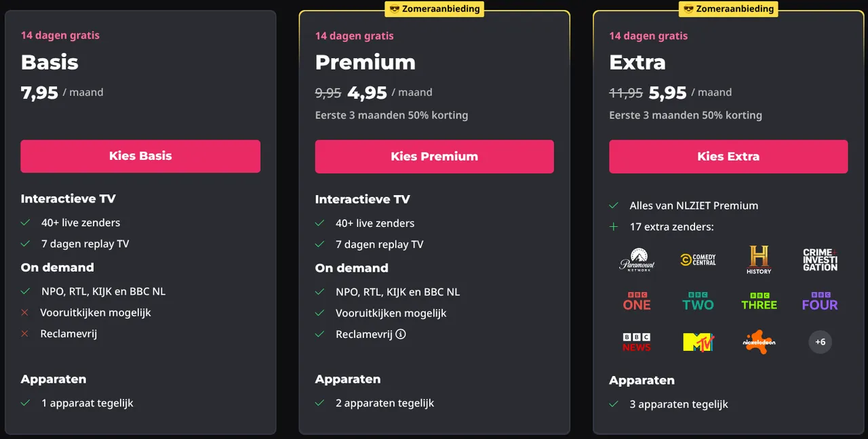Click the BBC Four logo
868x439 pixels.
[820, 301]
